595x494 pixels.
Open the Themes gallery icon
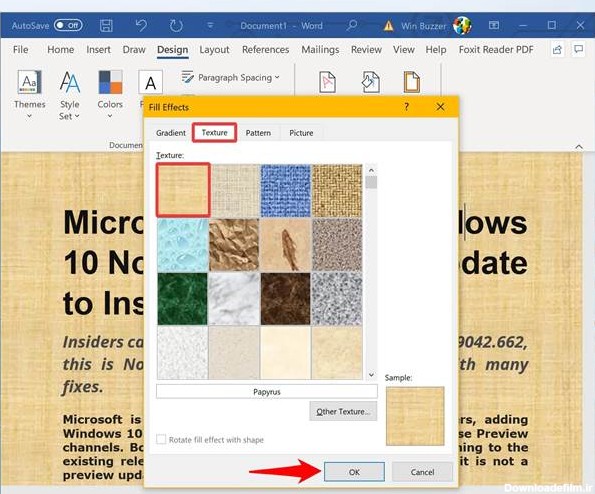(x=29, y=82)
